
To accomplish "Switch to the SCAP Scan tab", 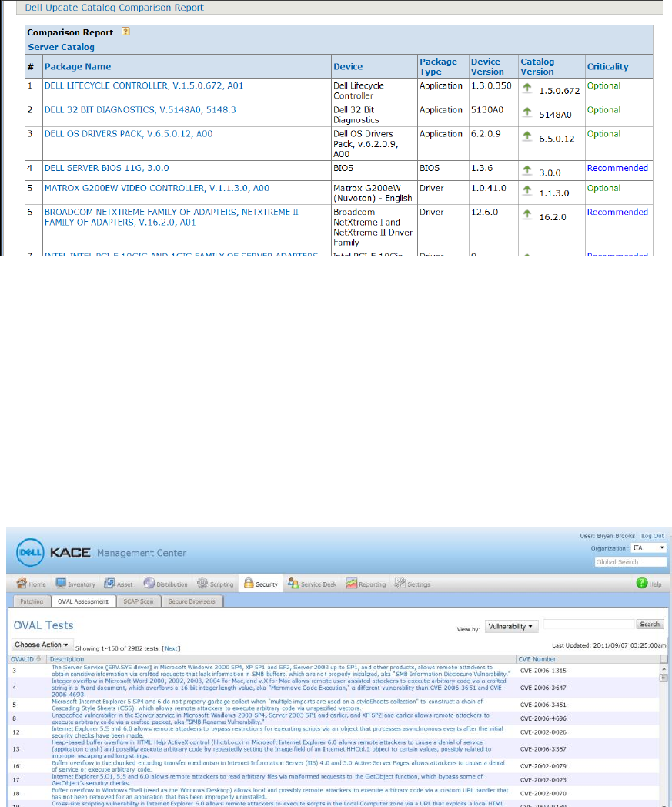I will (x=139, y=601).
